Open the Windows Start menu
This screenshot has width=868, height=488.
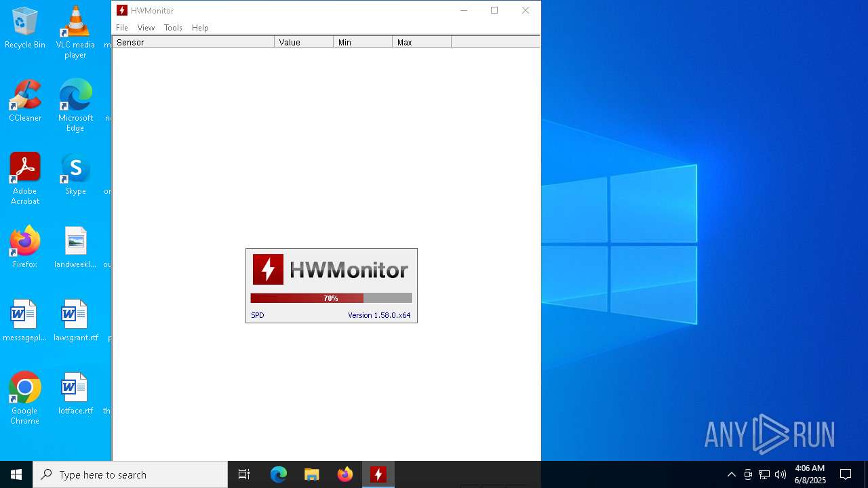pos(16,474)
